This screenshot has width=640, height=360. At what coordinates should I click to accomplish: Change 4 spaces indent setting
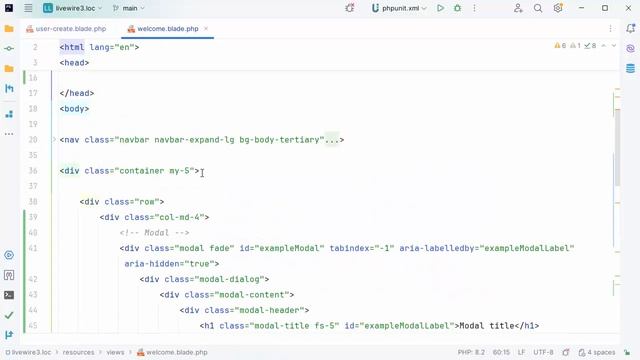[597, 352]
